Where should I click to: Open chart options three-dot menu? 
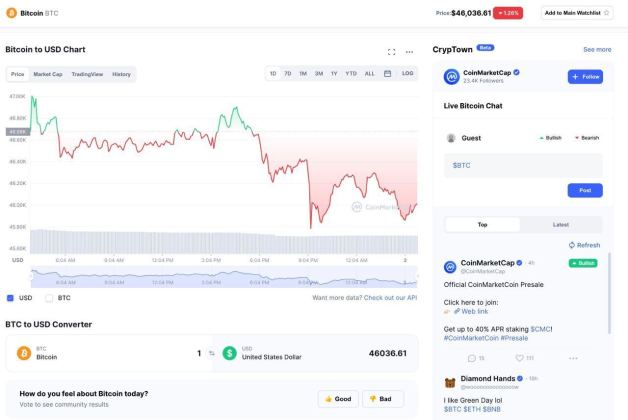point(409,52)
